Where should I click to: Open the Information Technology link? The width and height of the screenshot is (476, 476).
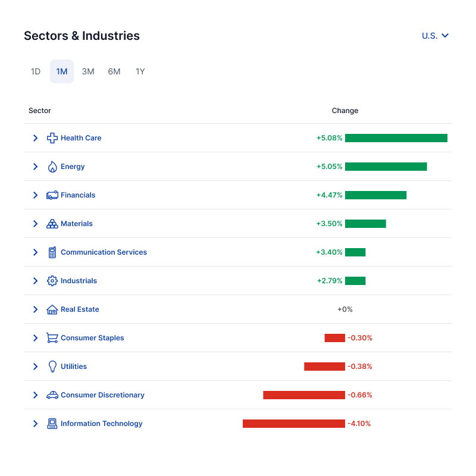coord(102,424)
